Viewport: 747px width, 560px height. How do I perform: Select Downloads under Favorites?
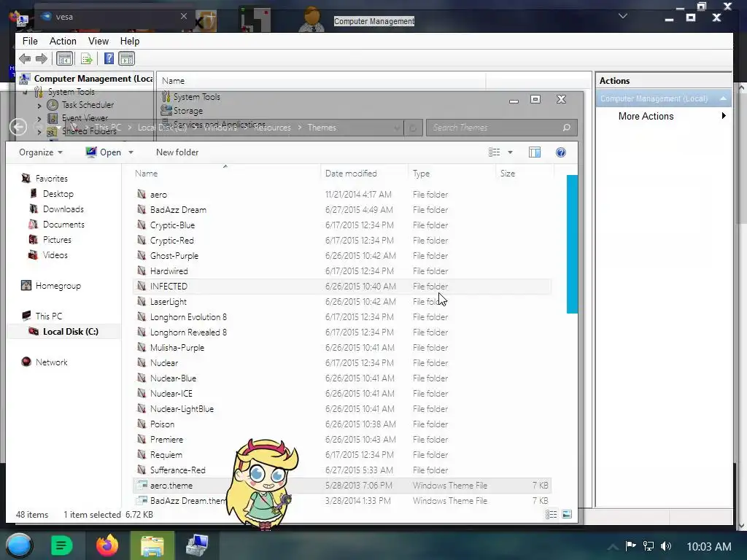(x=63, y=209)
